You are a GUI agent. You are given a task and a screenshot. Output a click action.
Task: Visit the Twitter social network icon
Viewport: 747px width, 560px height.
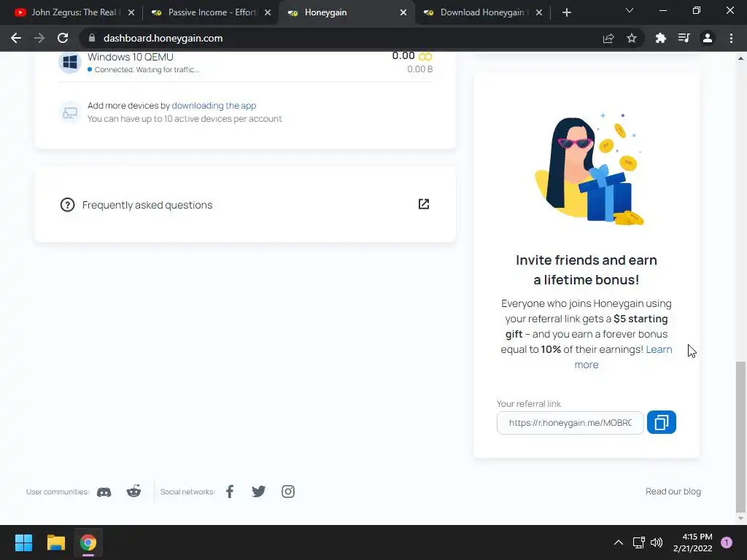(259, 491)
